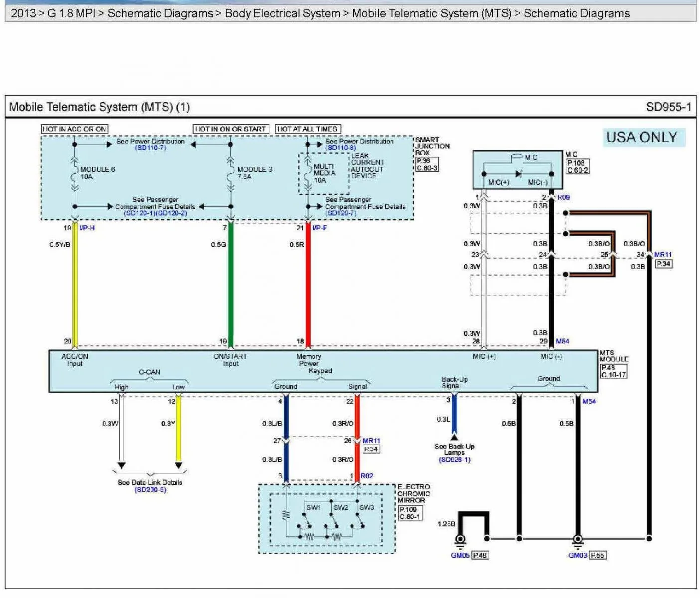The image size is (700, 598).
Task: Open page reference P.36 for junction box
Action: pos(423,161)
